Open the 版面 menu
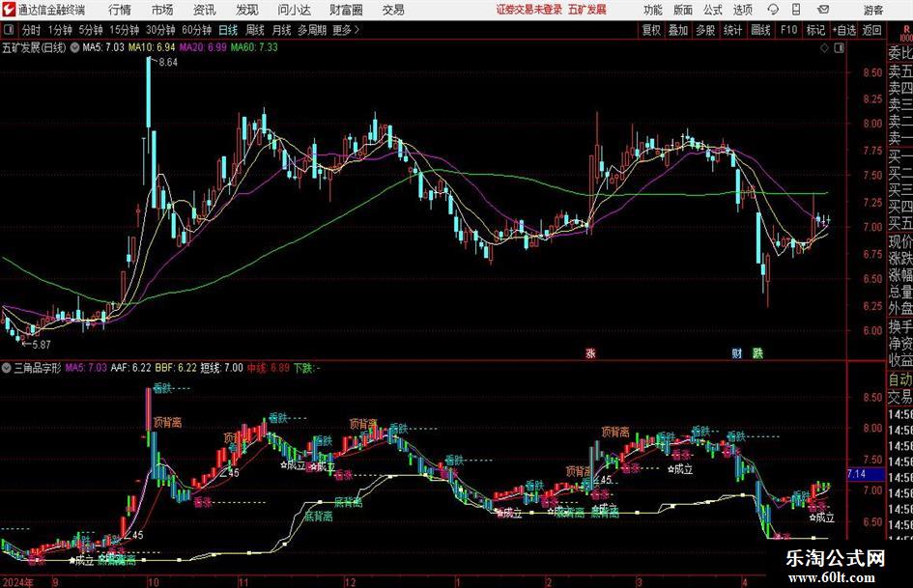 coord(683,10)
